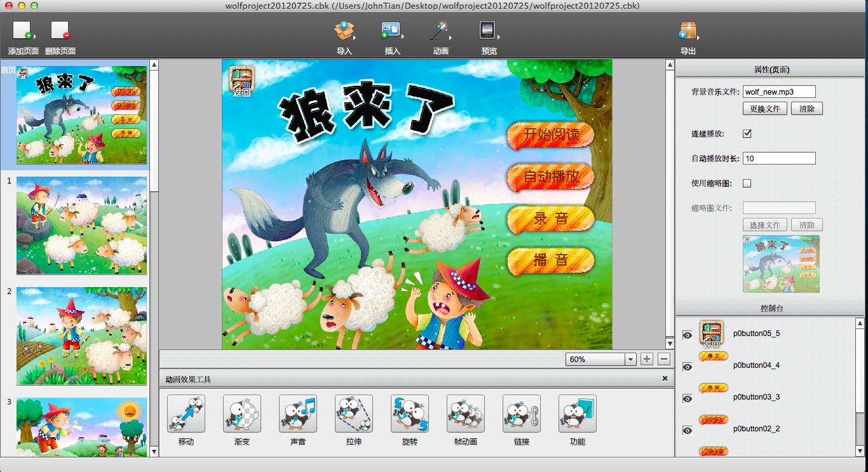This screenshot has height=472, width=868.
Task: Select the p0button03_3 label
Action: click(756, 397)
